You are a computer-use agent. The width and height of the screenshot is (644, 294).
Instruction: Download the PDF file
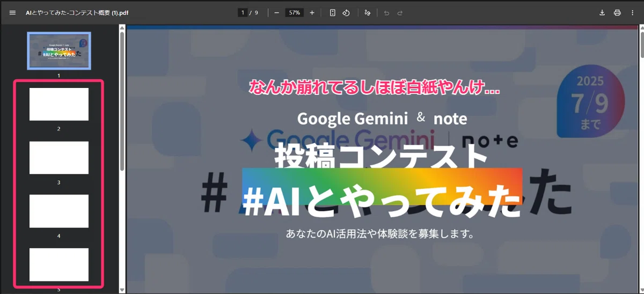coord(602,12)
